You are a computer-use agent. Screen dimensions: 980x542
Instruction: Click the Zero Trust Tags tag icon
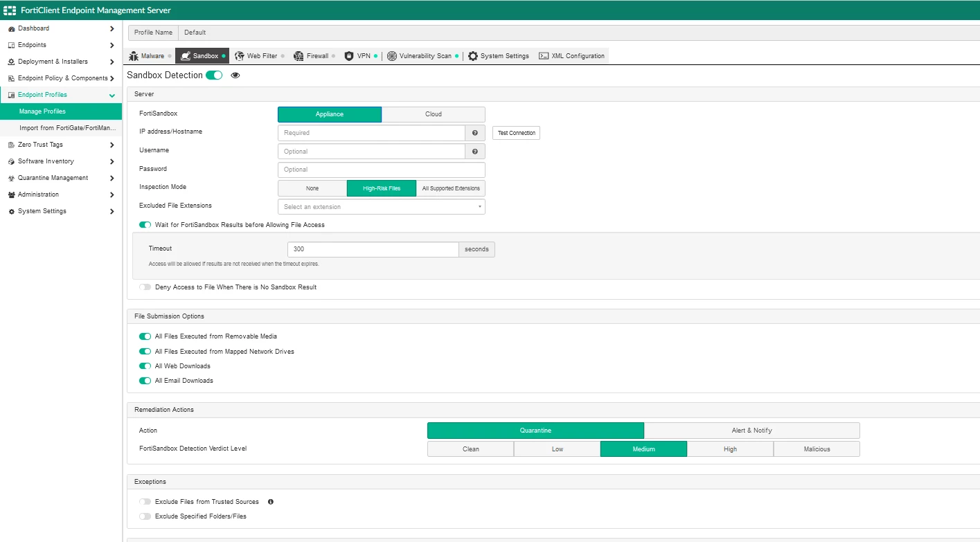pyautogui.click(x=11, y=145)
